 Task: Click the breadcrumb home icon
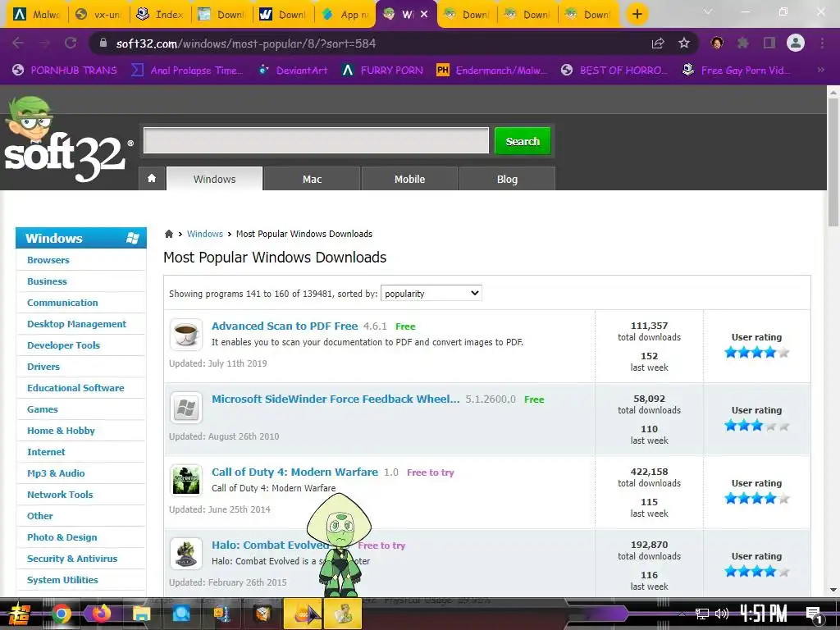pyautogui.click(x=169, y=234)
